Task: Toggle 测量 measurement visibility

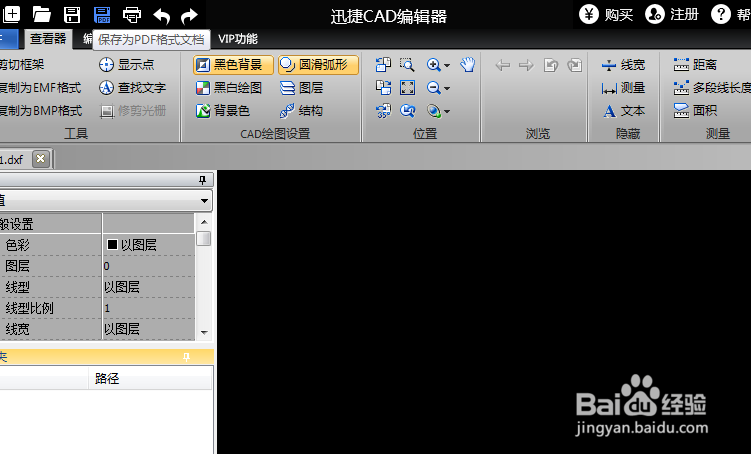Action: [x=624, y=88]
